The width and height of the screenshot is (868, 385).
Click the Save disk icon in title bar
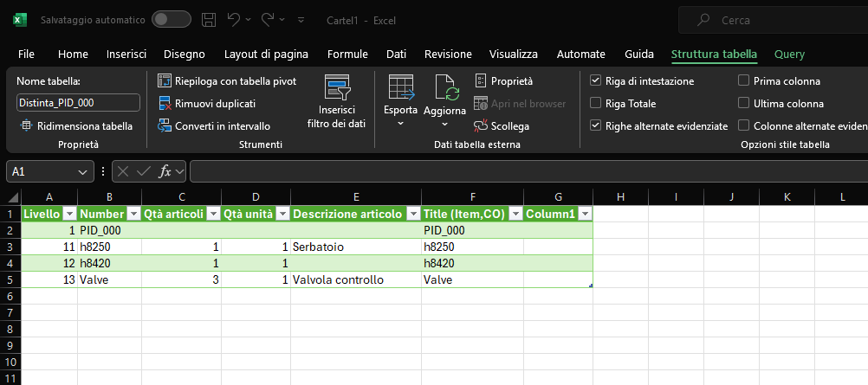pyautogui.click(x=209, y=19)
